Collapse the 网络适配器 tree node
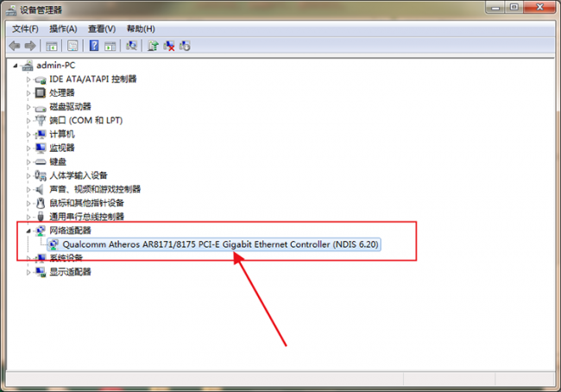561x392 pixels. pos(28,231)
